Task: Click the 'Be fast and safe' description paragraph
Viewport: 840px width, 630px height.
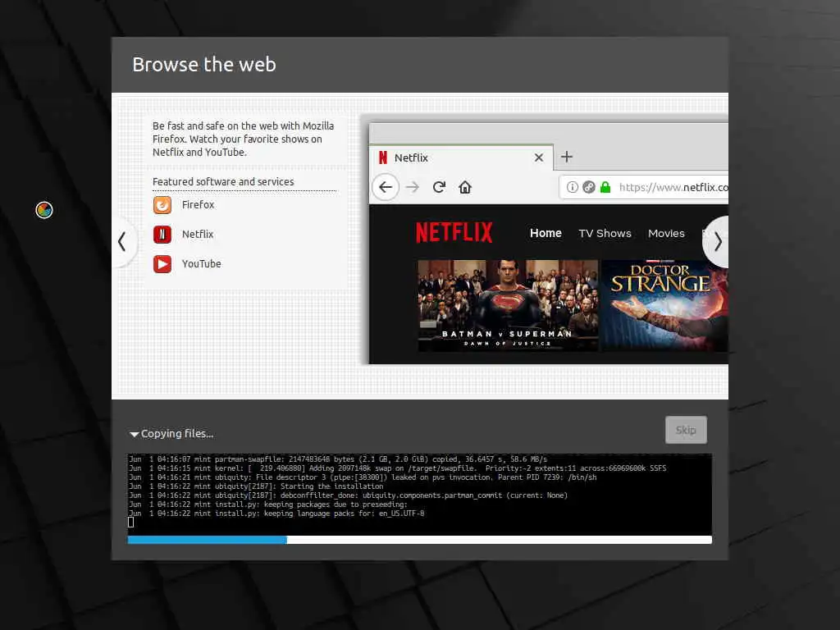Action: (x=243, y=139)
